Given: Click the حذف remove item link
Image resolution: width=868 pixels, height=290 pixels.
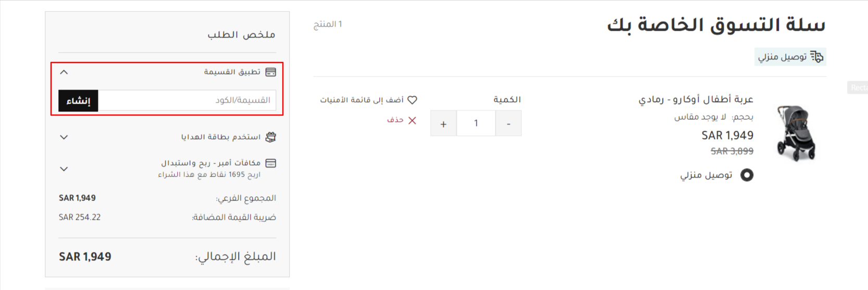Looking at the screenshot, I should [x=395, y=120].
